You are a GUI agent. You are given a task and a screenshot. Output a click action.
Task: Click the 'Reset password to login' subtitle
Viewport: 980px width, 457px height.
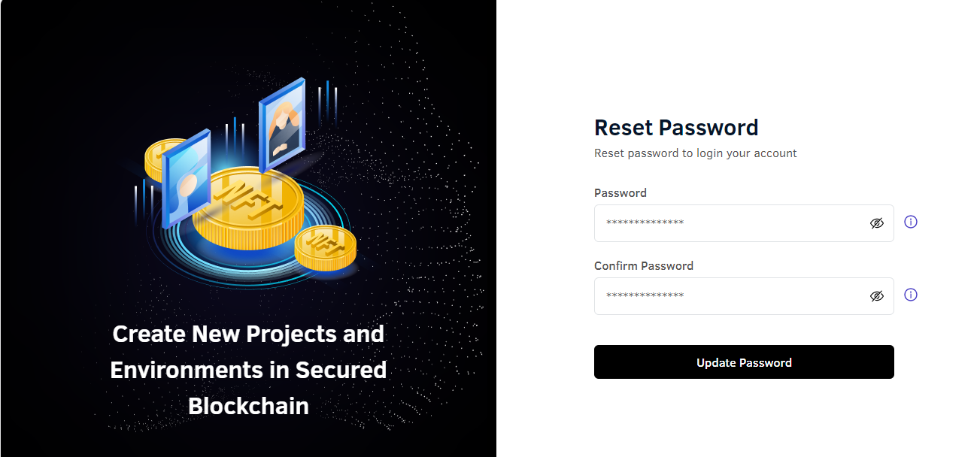coord(696,153)
